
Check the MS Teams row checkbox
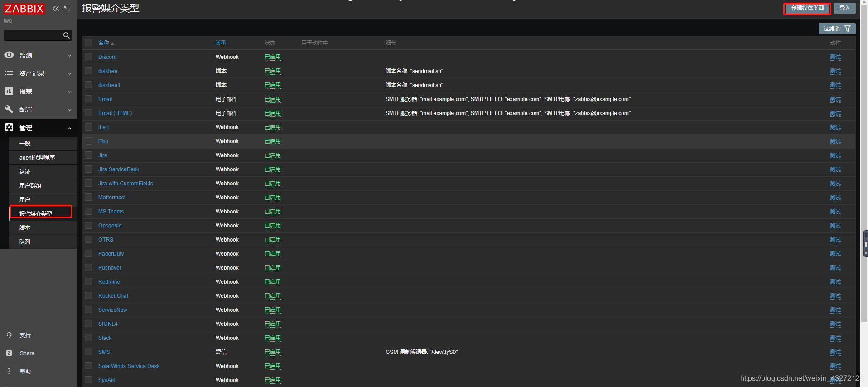pyautogui.click(x=88, y=211)
